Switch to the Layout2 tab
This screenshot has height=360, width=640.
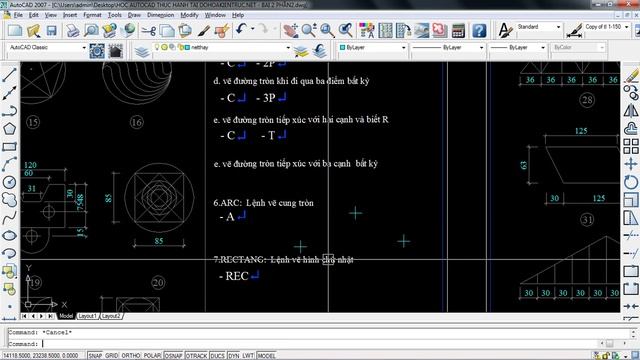click(x=111, y=316)
